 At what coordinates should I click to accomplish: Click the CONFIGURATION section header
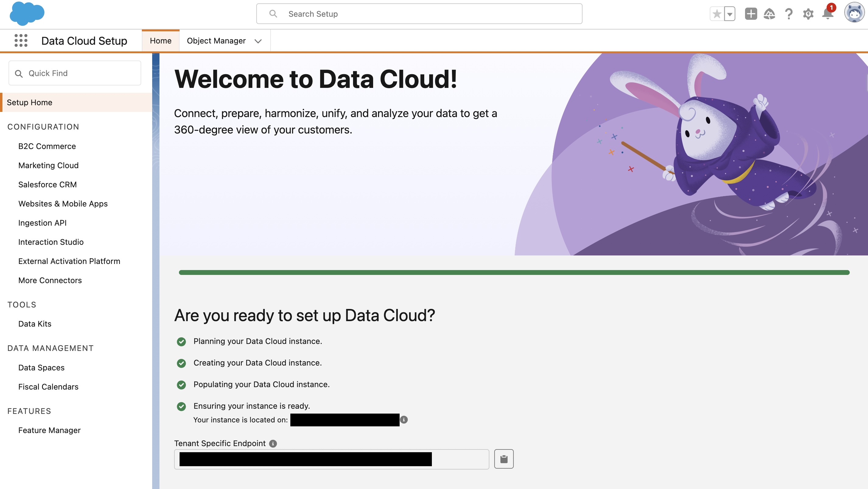43,127
